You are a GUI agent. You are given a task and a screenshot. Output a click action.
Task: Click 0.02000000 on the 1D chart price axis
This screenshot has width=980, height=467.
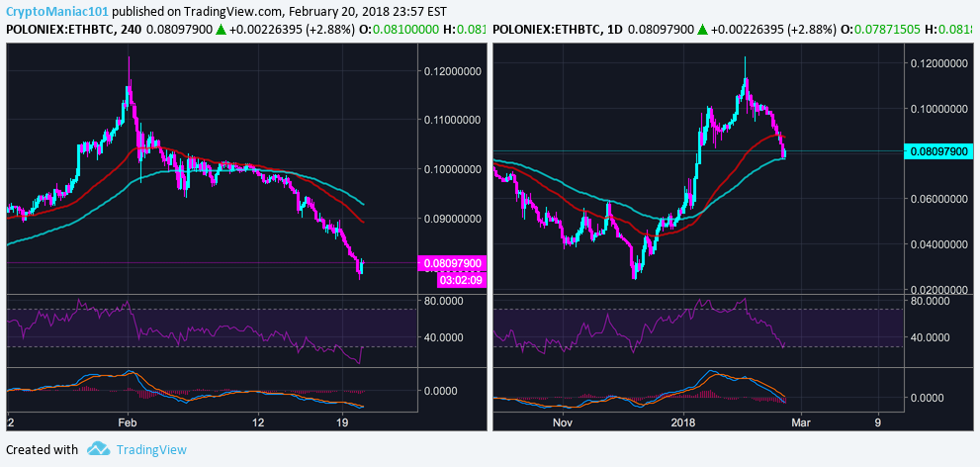(939, 290)
